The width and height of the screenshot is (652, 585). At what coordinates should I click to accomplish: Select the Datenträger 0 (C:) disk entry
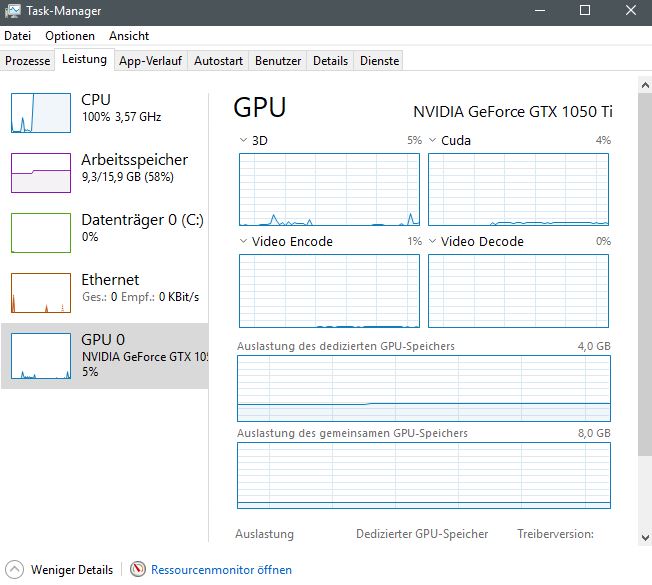(x=104, y=228)
